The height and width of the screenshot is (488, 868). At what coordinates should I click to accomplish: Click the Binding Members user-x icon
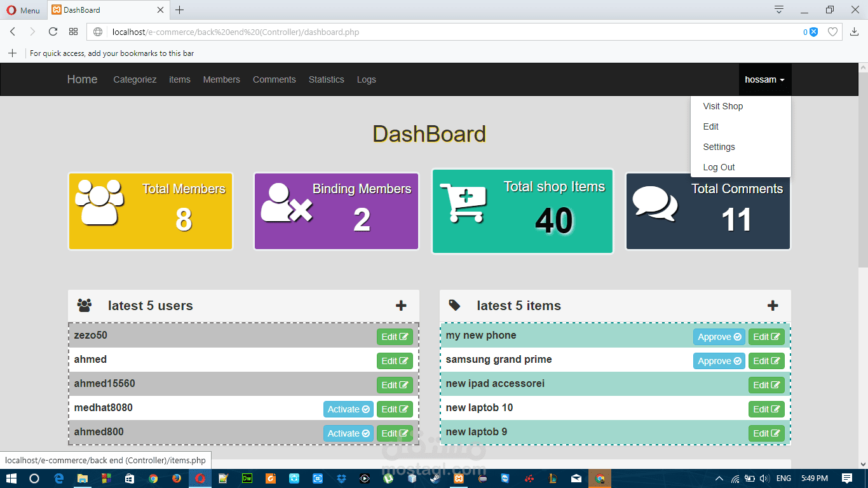[x=287, y=203]
